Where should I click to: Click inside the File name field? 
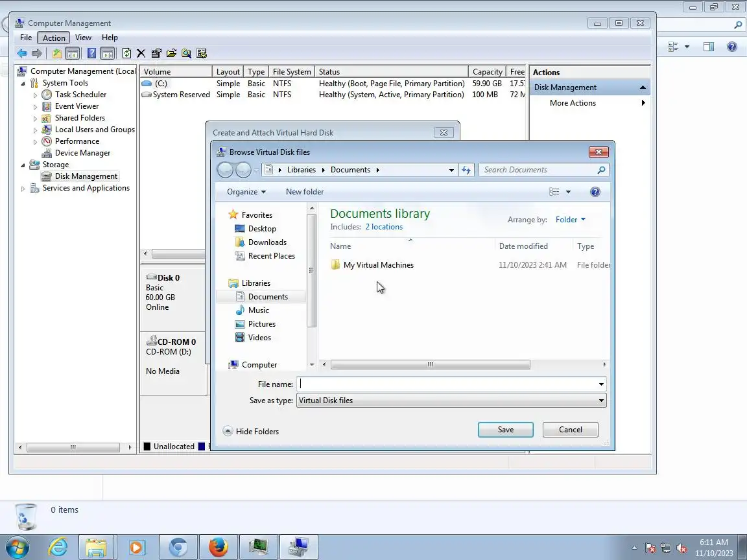[447, 384]
